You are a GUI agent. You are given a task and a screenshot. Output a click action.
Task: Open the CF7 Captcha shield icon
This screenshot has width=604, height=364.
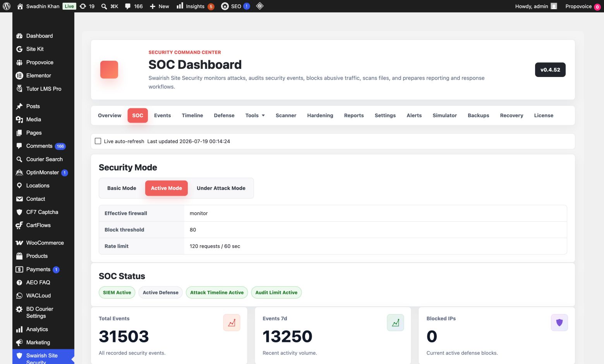click(x=19, y=212)
